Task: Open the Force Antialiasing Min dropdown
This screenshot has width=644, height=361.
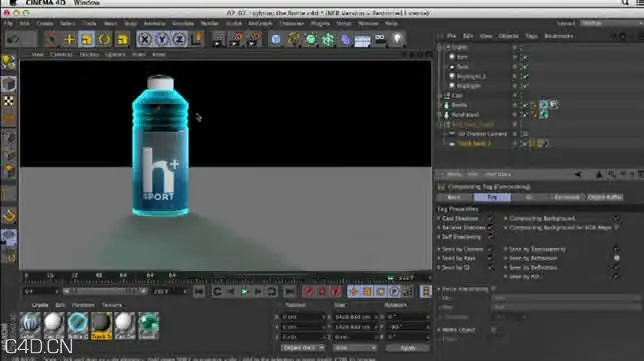Action: [566, 298]
